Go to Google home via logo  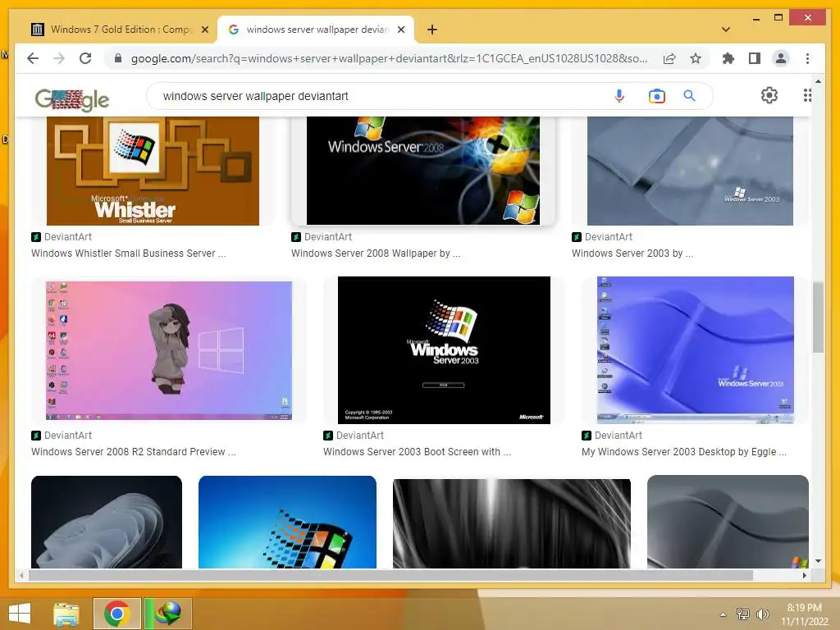coord(72,99)
